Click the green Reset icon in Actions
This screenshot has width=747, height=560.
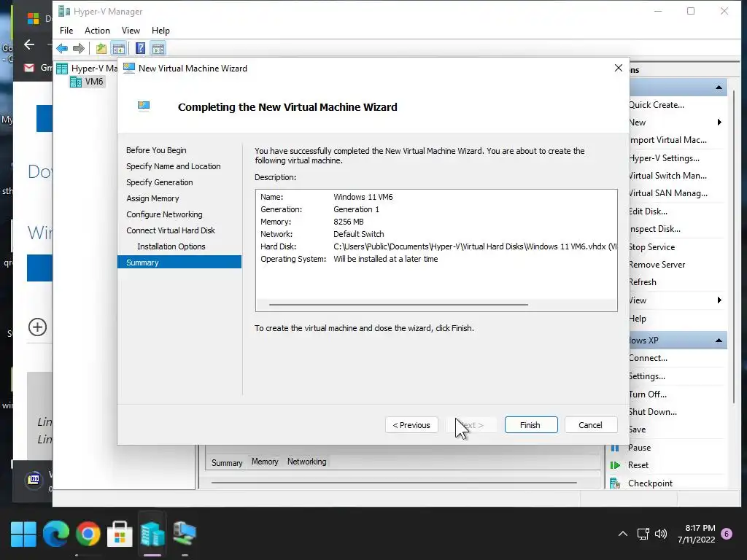(615, 465)
